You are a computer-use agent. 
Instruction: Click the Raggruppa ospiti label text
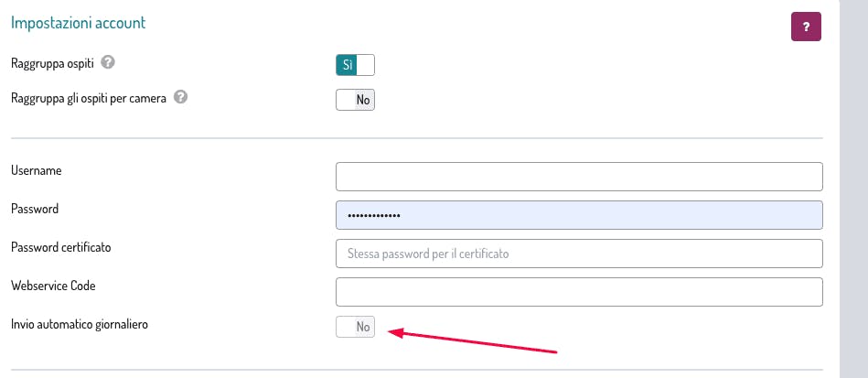point(52,63)
